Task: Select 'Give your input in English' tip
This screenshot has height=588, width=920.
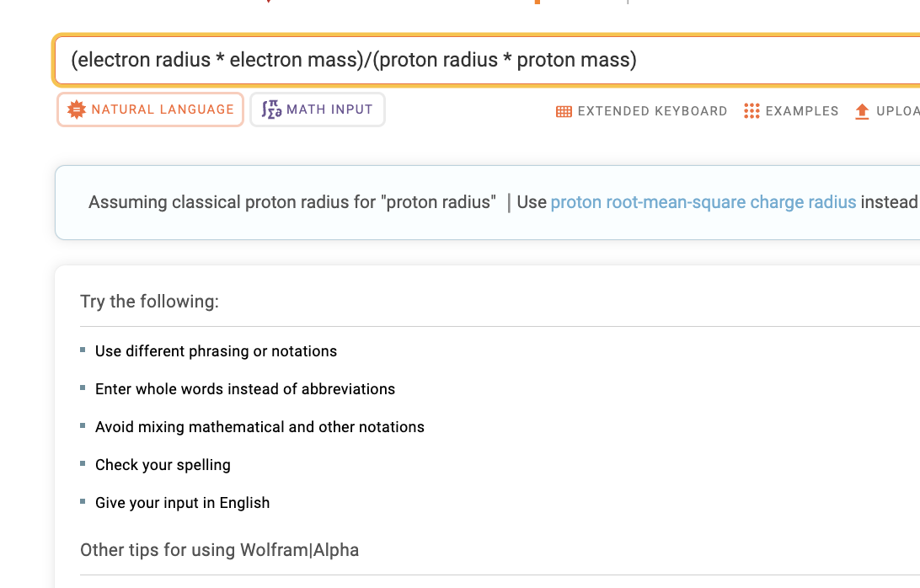Action: pos(183,503)
